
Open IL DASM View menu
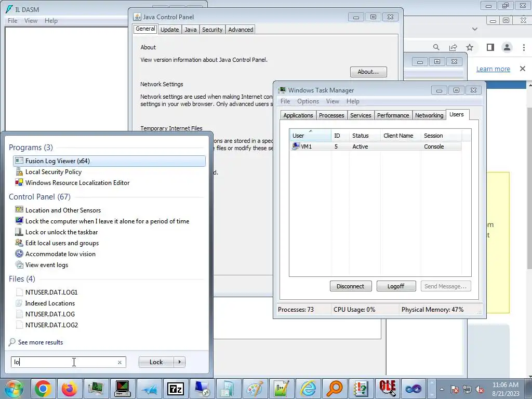(x=31, y=21)
